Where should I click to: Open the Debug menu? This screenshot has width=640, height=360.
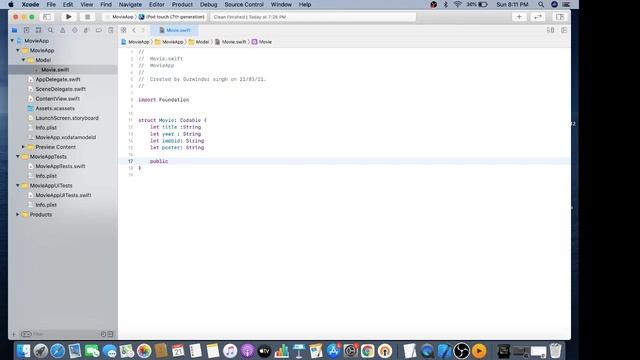209,4
